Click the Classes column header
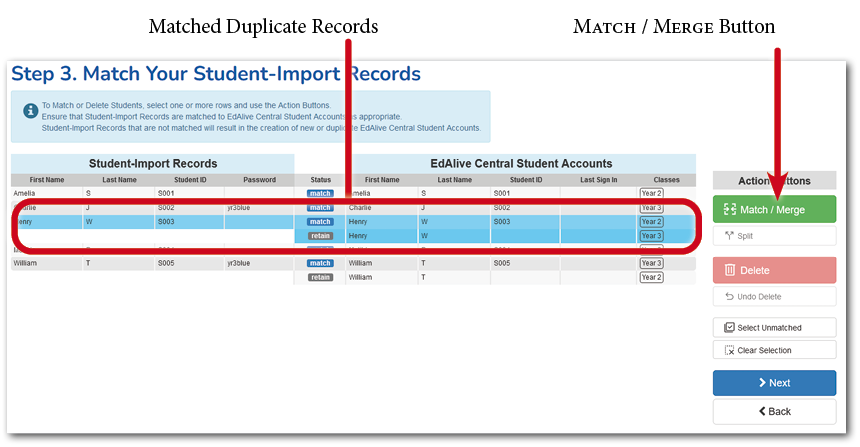Image resolution: width=860 pixels, height=447 pixels. [x=666, y=180]
